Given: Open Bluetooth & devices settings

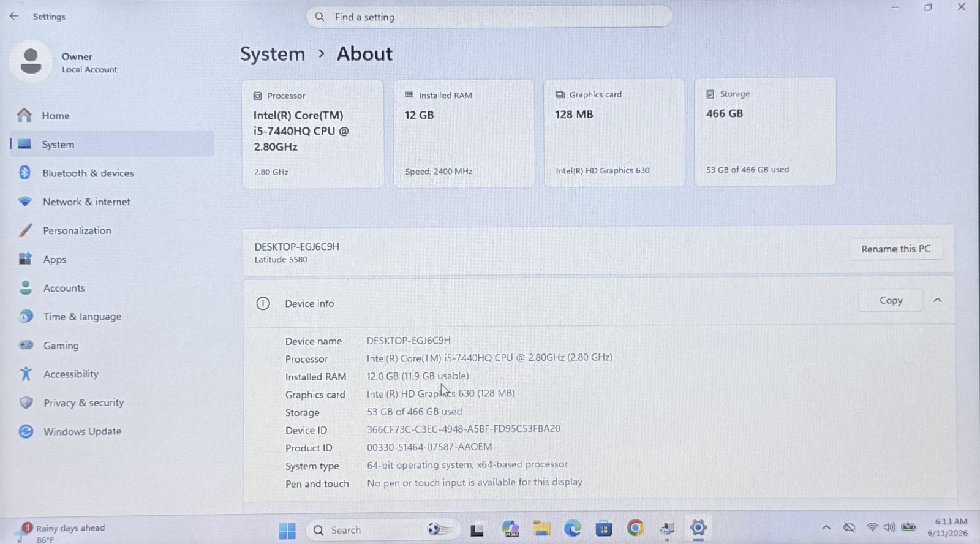Looking at the screenshot, I should click(112, 173).
